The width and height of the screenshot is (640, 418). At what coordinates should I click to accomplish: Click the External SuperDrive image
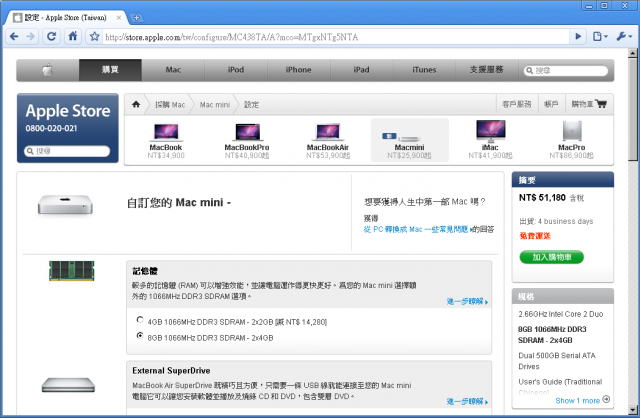pos(68,385)
